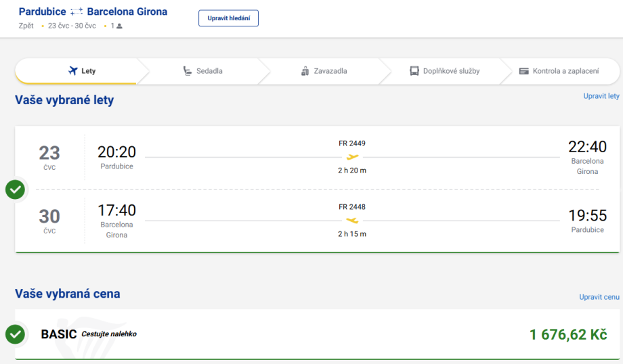Click green checkmark beside BASIC fare
This screenshot has height=364, width=623.
click(15, 334)
